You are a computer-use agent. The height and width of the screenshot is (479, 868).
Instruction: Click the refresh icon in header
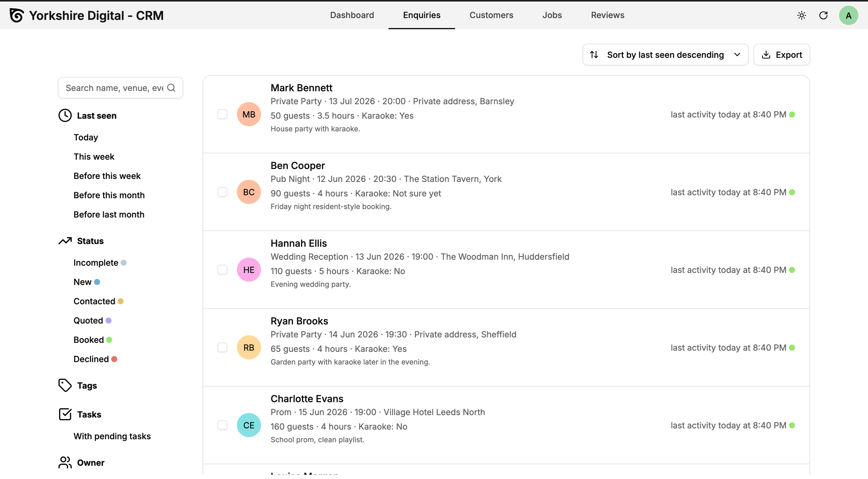pyautogui.click(x=823, y=15)
